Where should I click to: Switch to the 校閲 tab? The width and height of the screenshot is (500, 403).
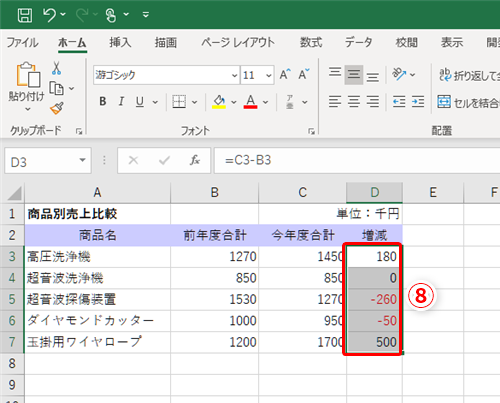[406, 43]
